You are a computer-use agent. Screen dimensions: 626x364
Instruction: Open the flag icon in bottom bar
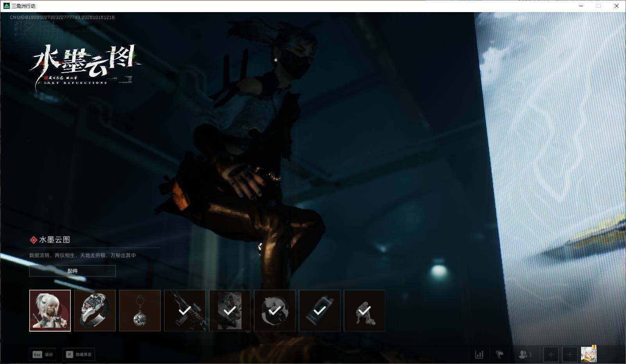pos(499,354)
